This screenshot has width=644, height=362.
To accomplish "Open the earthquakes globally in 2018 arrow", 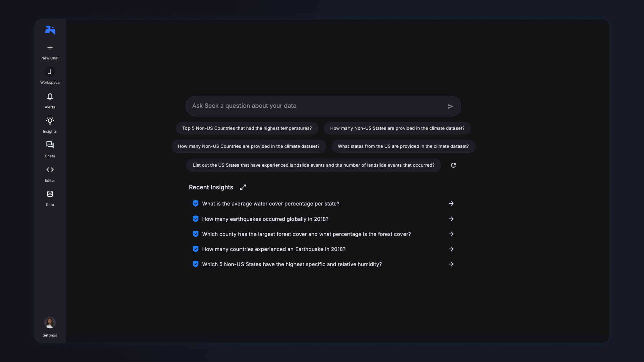I will pos(451,219).
